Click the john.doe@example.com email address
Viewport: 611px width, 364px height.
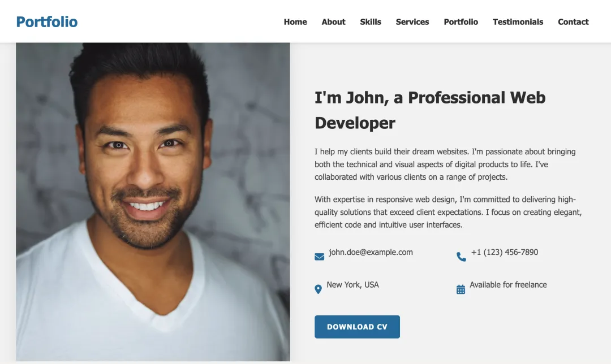coord(371,252)
